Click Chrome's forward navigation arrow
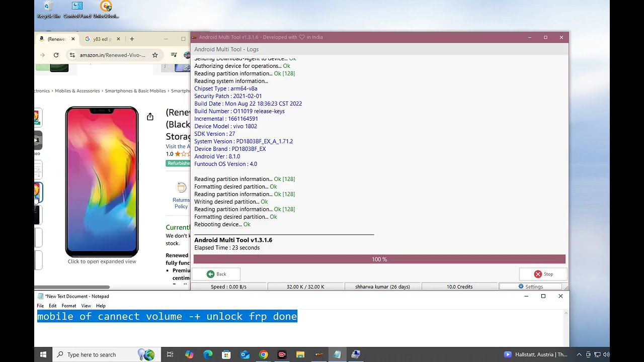The image size is (644, 362). tap(42, 55)
